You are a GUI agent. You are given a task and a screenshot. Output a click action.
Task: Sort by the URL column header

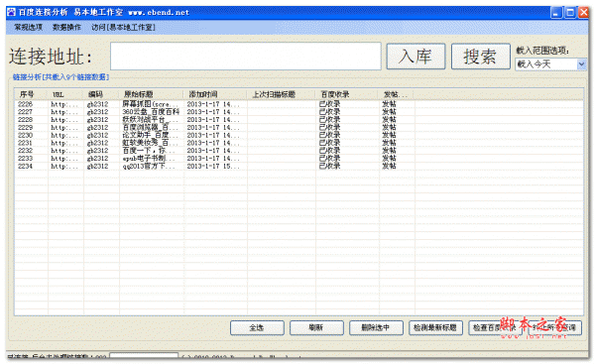point(65,94)
